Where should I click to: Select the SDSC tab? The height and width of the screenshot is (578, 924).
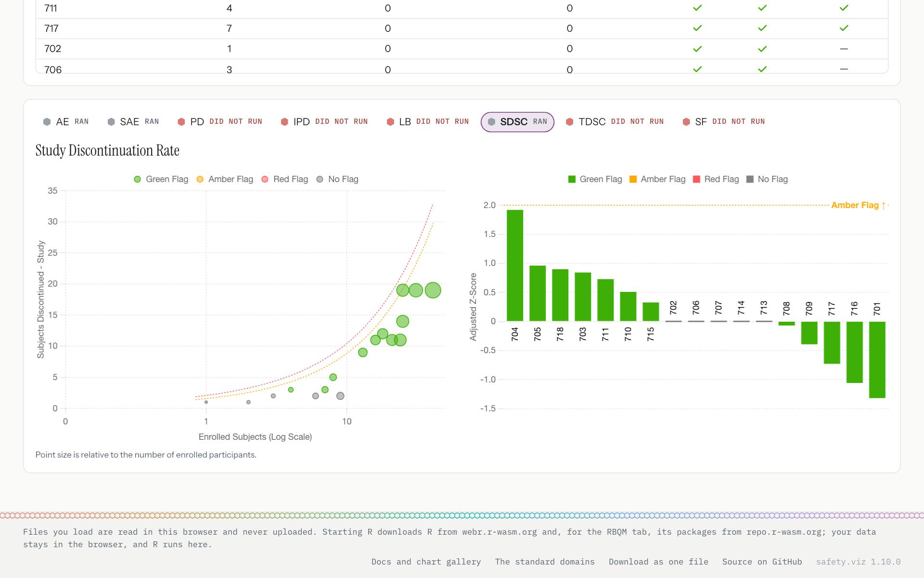(517, 122)
